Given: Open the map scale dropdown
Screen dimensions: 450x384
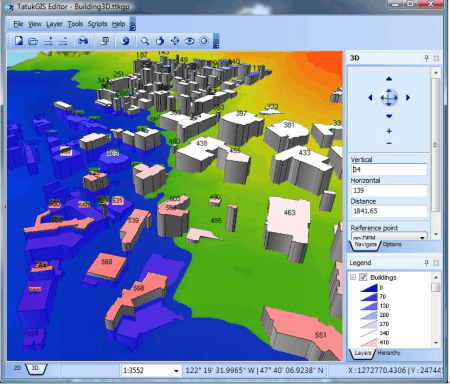Looking at the screenshot, I should [176, 371].
